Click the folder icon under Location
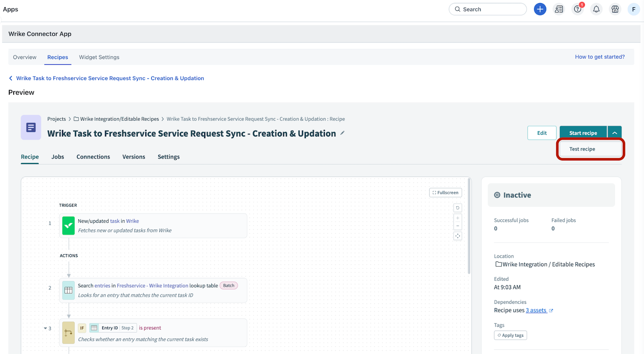Screen dimensions: 644x354 click(x=499, y=264)
